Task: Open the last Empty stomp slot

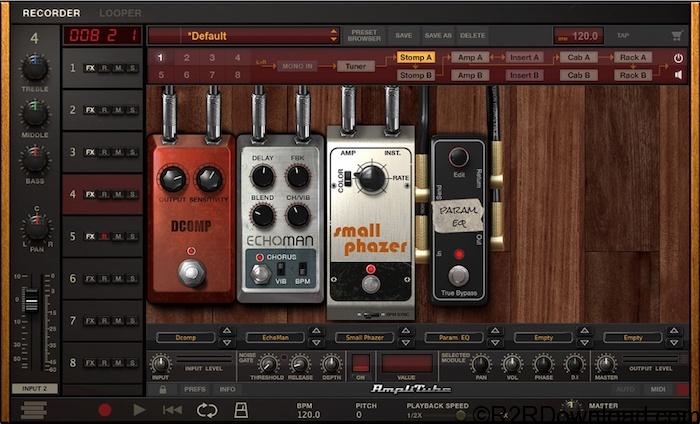Action: 633,337
